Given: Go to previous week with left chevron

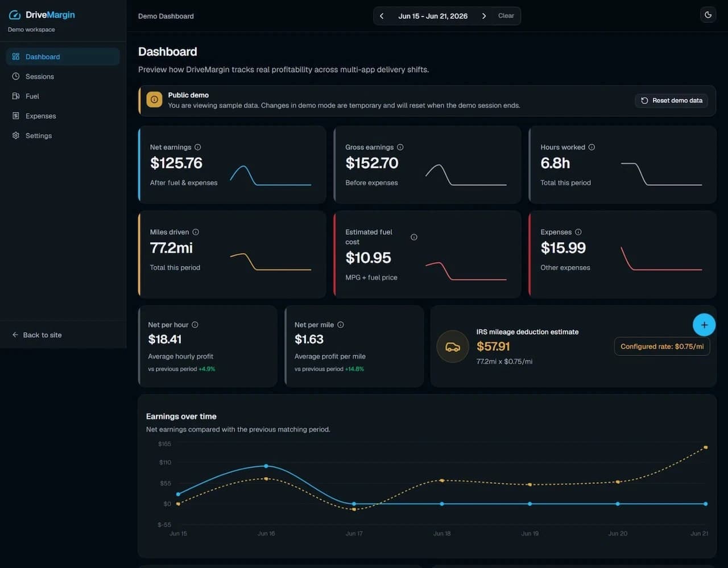Looking at the screenshot, I should tap(382, 16).
